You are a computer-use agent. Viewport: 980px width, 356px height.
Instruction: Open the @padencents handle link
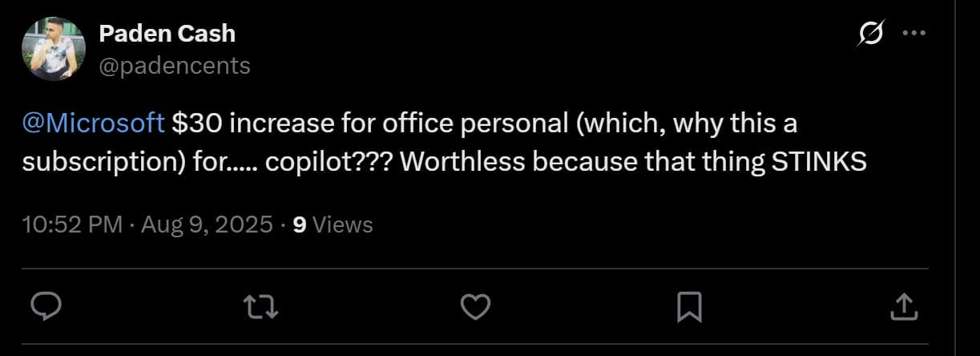(174, 65)
